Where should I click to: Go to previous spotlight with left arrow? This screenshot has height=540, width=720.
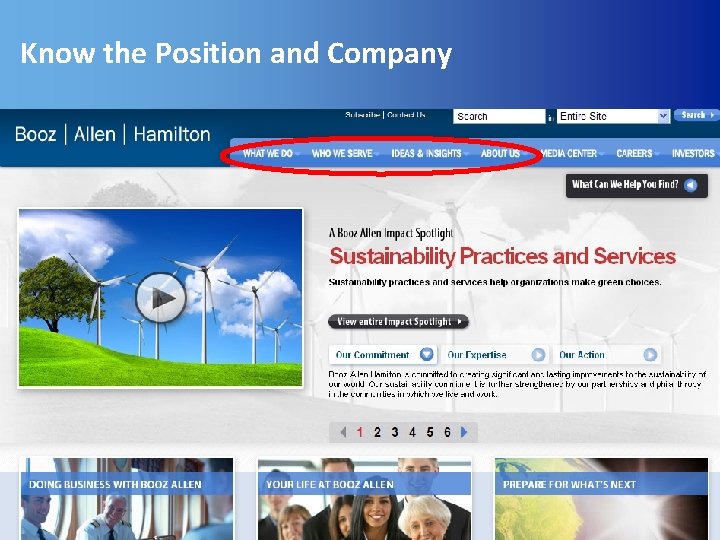[x=343, y=432]
